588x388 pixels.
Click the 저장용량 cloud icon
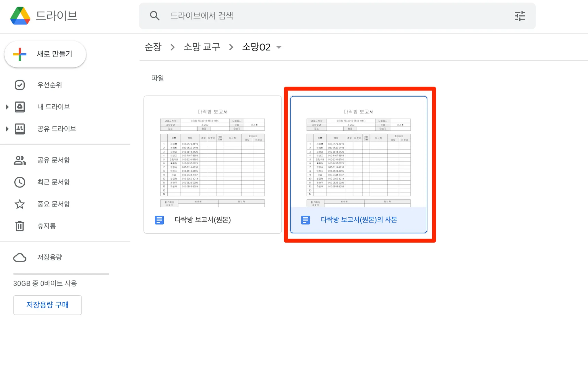point(20,257)
